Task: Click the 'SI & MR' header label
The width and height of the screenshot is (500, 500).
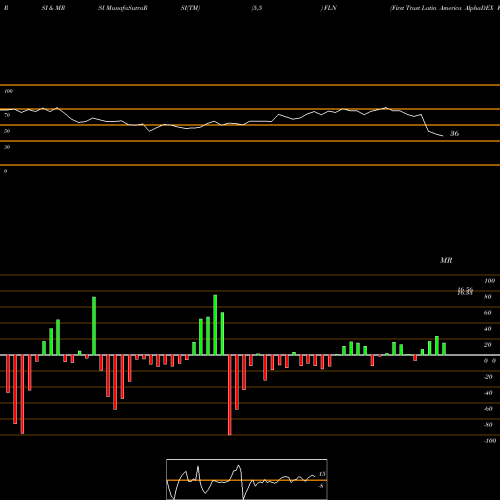Action: pos(53,8)
